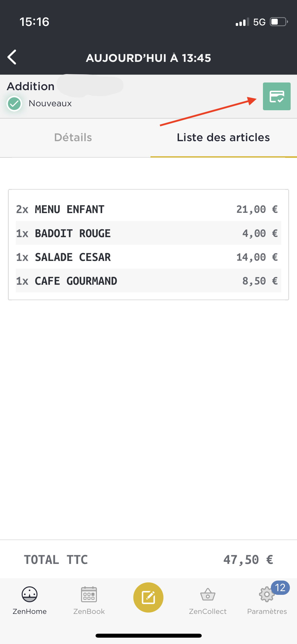Select the BADOIT ROUGE item row
Viewport: 297px width, 644px height.
148,233
